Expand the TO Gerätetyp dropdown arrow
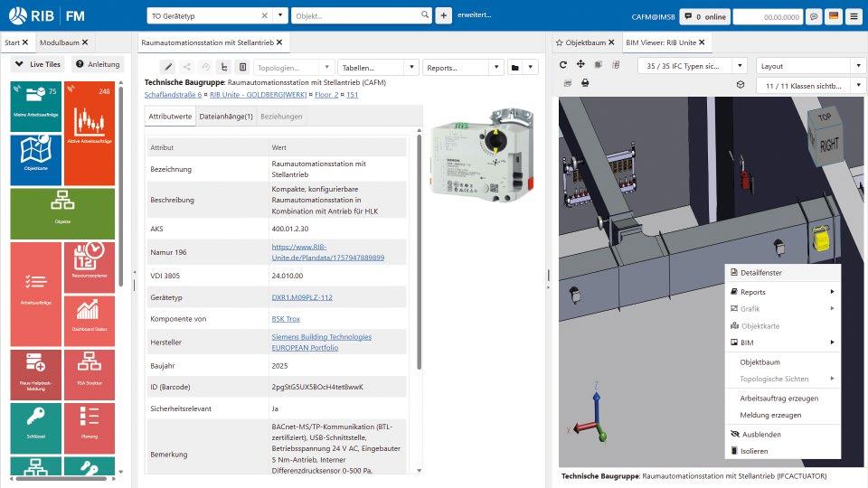Viewport: 868px width, 488px height. (x=280, y=15)
